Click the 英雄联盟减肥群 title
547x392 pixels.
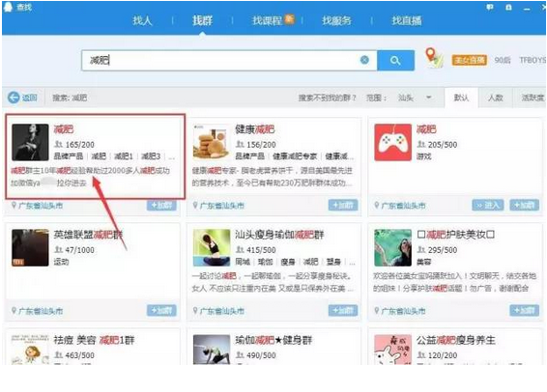[88, 235]
